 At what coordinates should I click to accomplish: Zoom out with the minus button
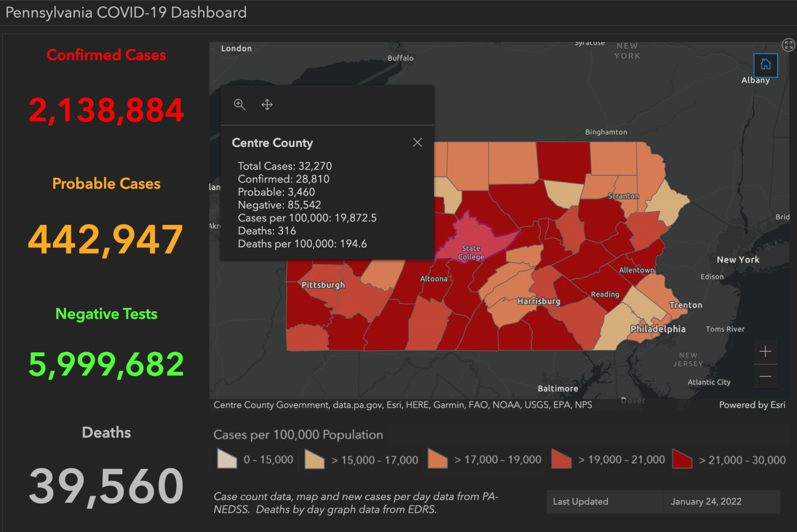click(x=765, y=376)
